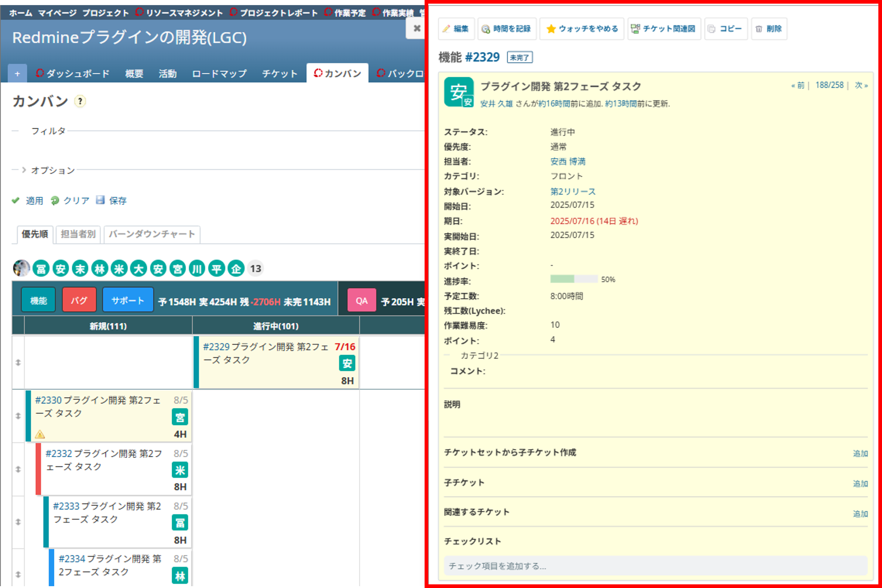The image size is (882, 588).
Task: Click マイページ in top menu
Action: point(57,13)
